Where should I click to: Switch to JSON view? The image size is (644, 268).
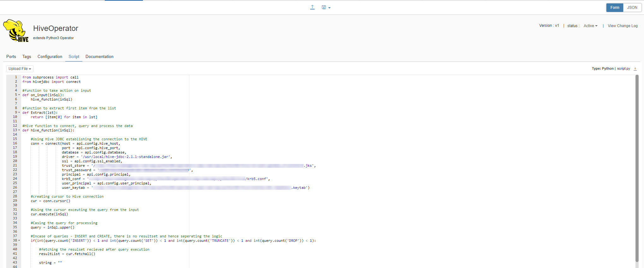(x=632, y=8)
